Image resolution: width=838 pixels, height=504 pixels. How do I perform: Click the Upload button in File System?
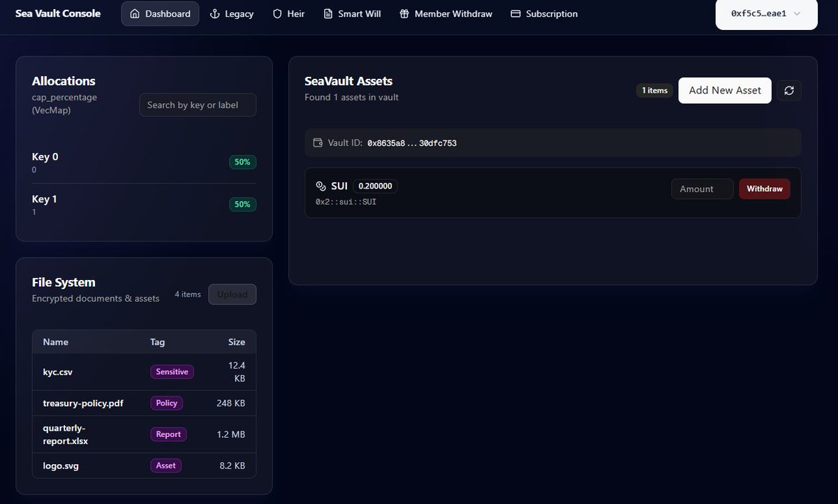click(x=233, y=295)
